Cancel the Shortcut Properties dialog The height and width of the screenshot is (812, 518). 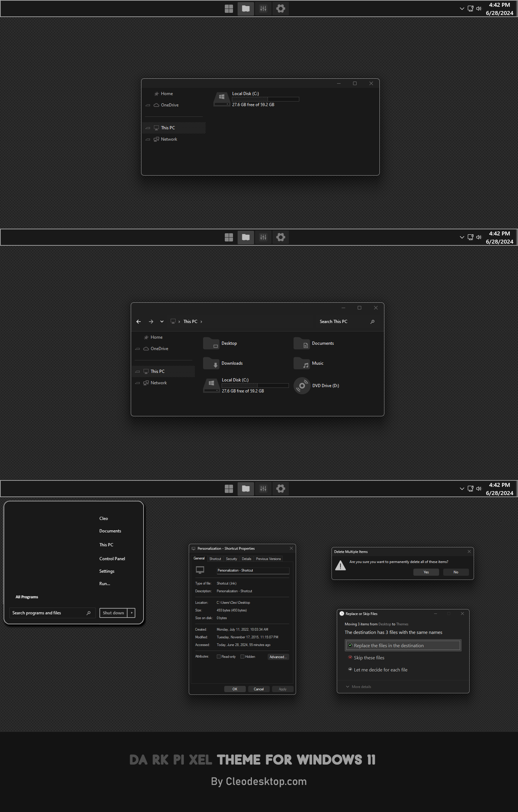(x=259, y=689)
